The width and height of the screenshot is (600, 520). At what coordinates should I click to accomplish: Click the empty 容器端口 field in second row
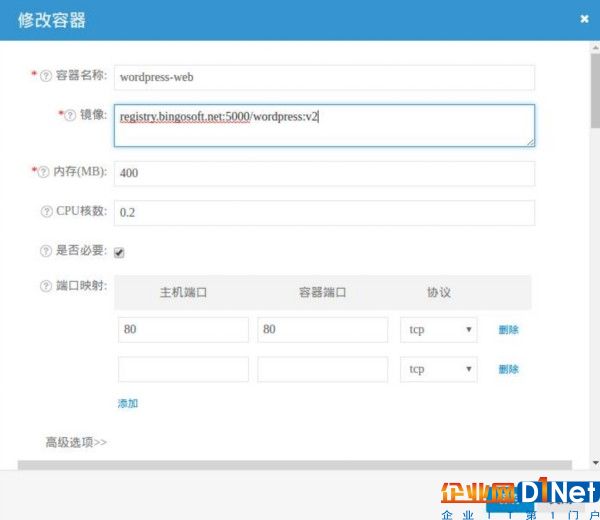click(x=323, y=369)
